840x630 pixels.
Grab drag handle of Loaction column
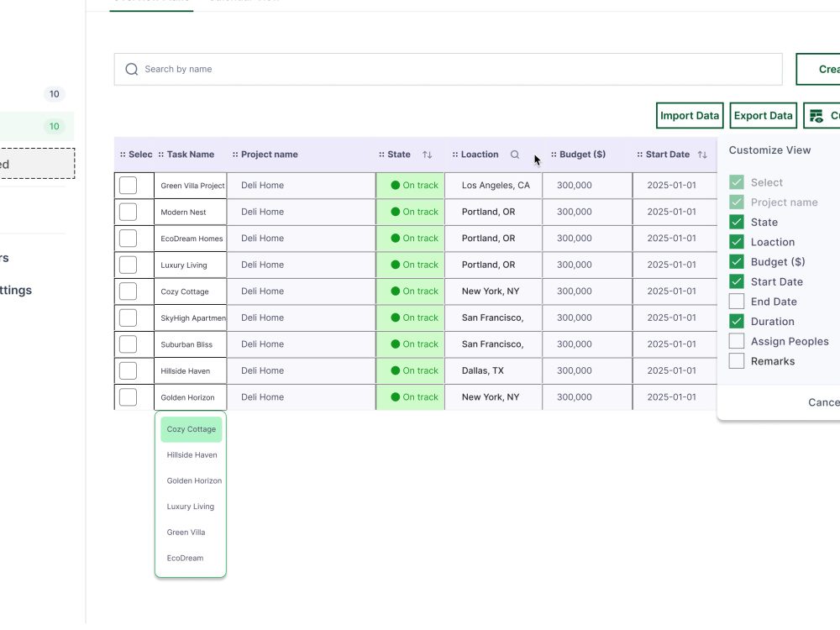click(454, 155)
